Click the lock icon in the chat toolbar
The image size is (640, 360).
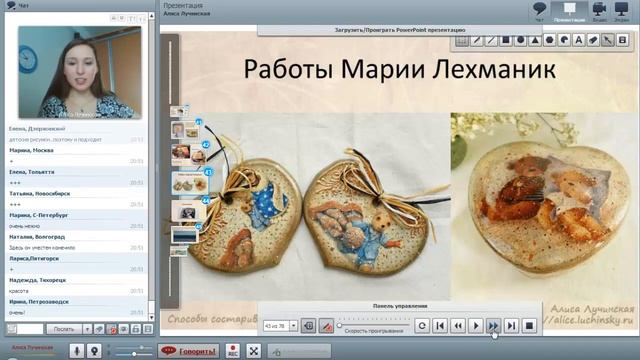coord(136,329)
